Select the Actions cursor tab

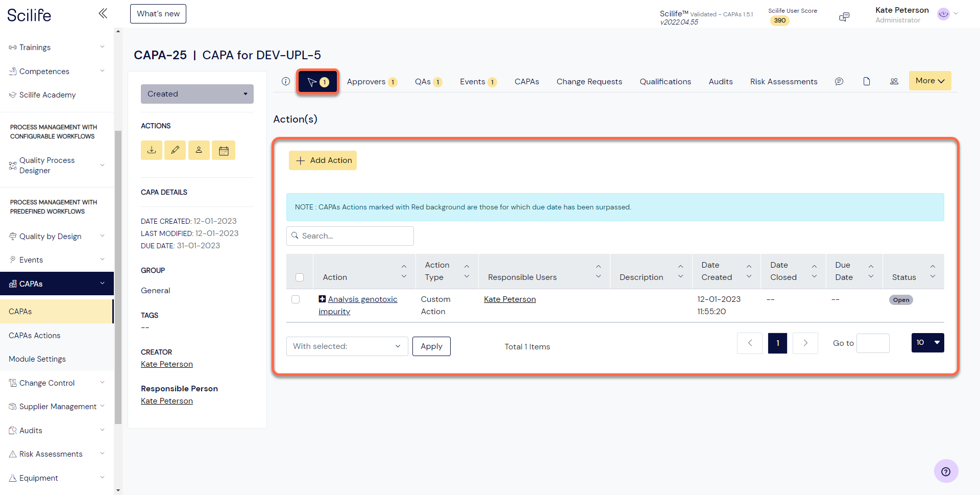coord(317,82)
